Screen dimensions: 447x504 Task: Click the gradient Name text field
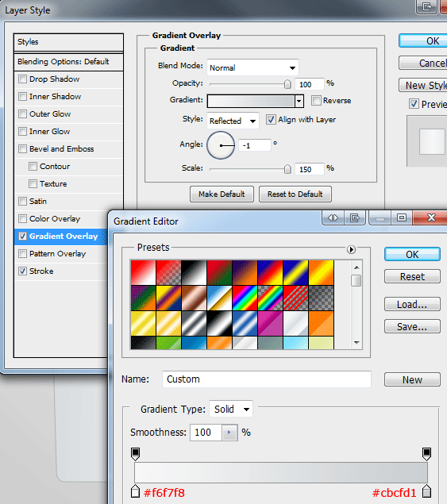(267, 379)
